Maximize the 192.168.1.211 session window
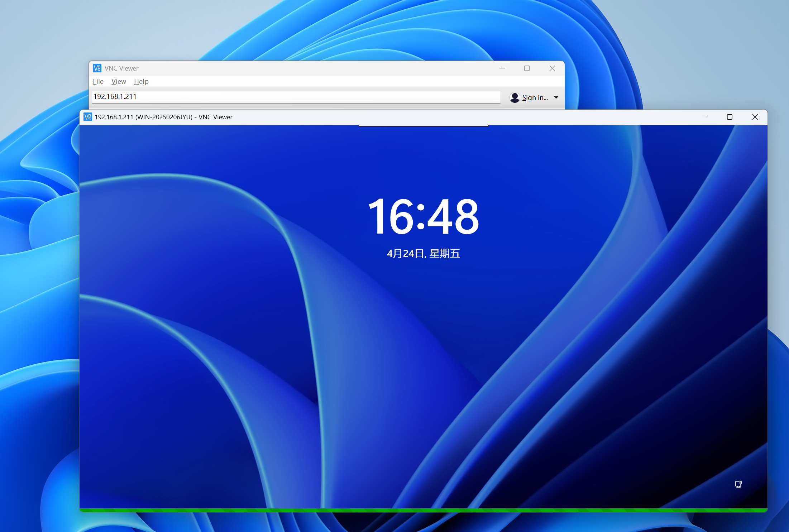 pyautogui.click(x=730, y=117)
